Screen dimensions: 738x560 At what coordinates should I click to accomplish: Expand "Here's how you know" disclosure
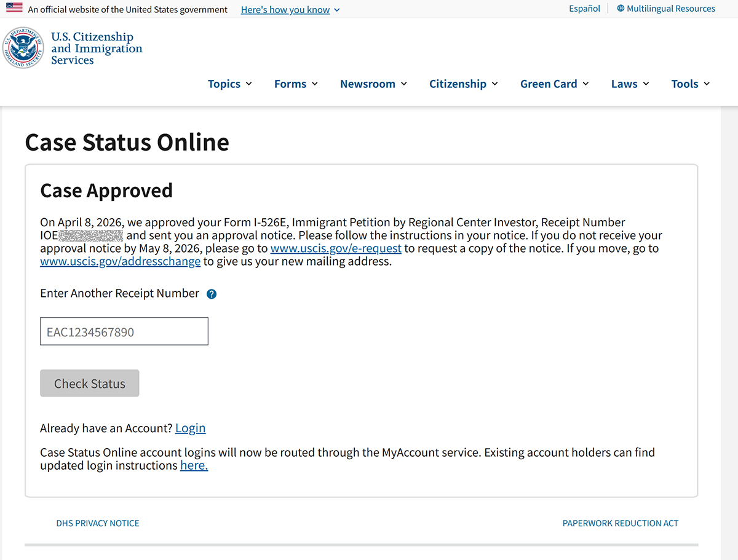[x=290, y=10]
